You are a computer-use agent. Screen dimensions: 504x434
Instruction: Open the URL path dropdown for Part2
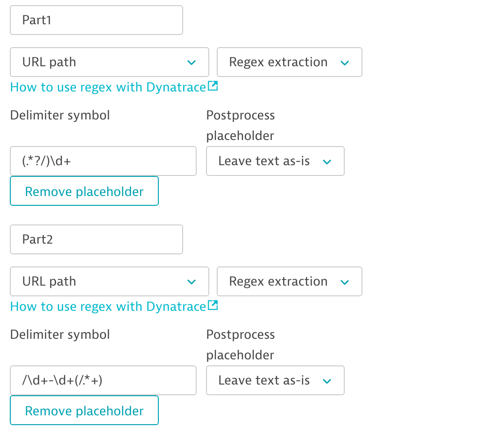pos(109,281)
